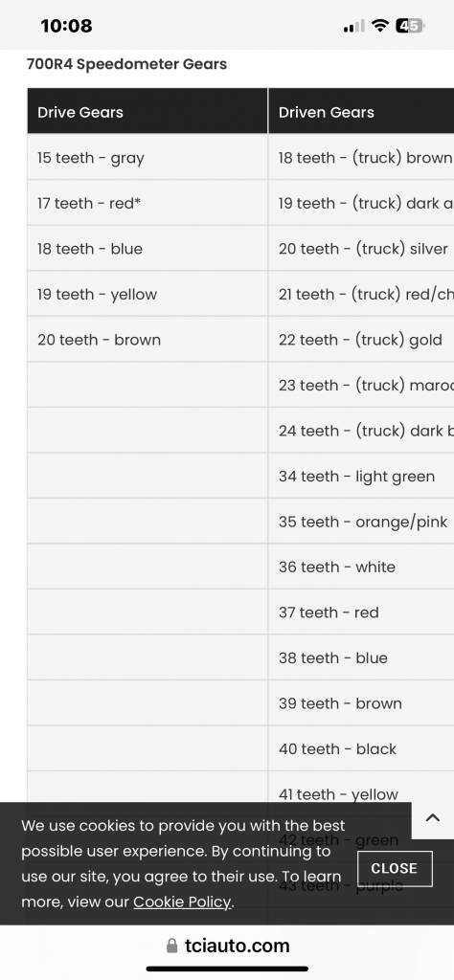Tap the Driven Gears column header
The height and width of the screenshot is (980, 454).
(361, 111)
